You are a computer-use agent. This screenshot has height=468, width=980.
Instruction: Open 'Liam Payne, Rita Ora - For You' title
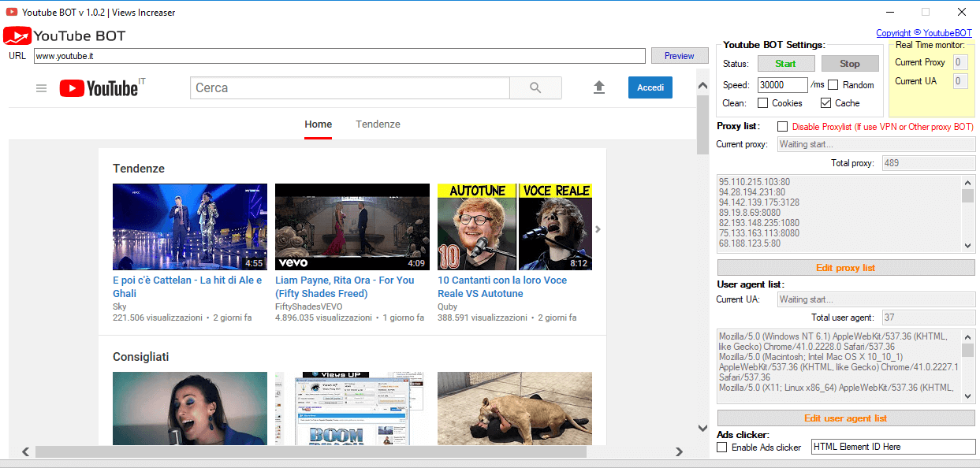pyautogui.click(x=345, y=287)
